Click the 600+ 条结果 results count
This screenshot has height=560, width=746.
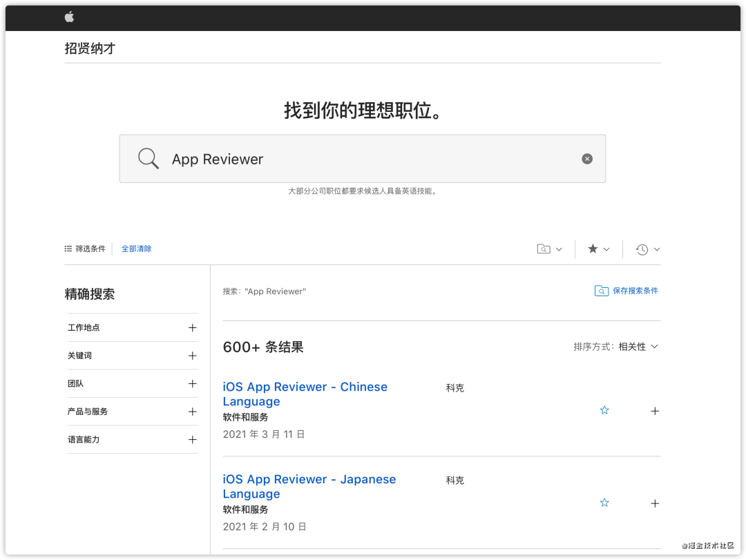click(x=263, y=347)
